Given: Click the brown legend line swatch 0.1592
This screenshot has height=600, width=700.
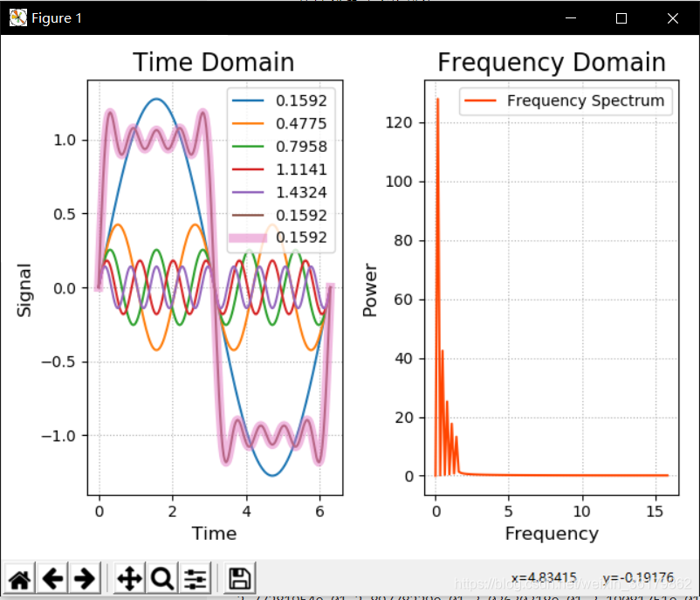Looking at the screenshot, I should [x=248, y=216].
